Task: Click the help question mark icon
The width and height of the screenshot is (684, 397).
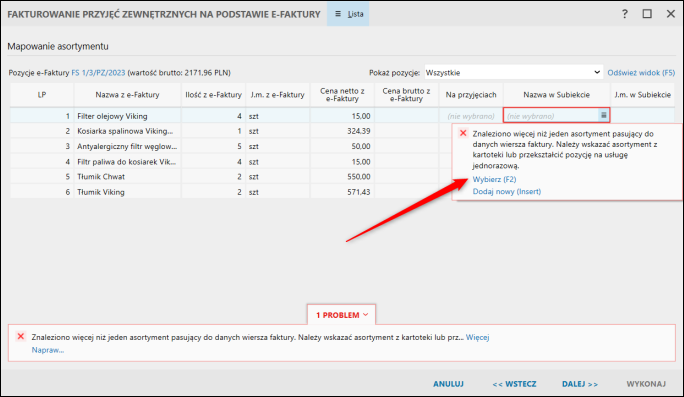Action: coord(625,14)
